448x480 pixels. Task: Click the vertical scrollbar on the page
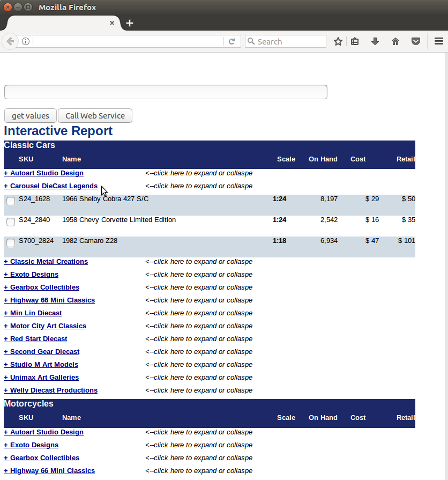tap(446, 265)
